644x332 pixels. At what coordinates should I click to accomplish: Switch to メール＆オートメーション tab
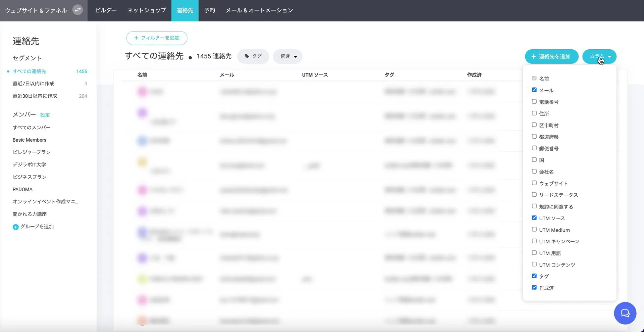[x=259, y=10]
